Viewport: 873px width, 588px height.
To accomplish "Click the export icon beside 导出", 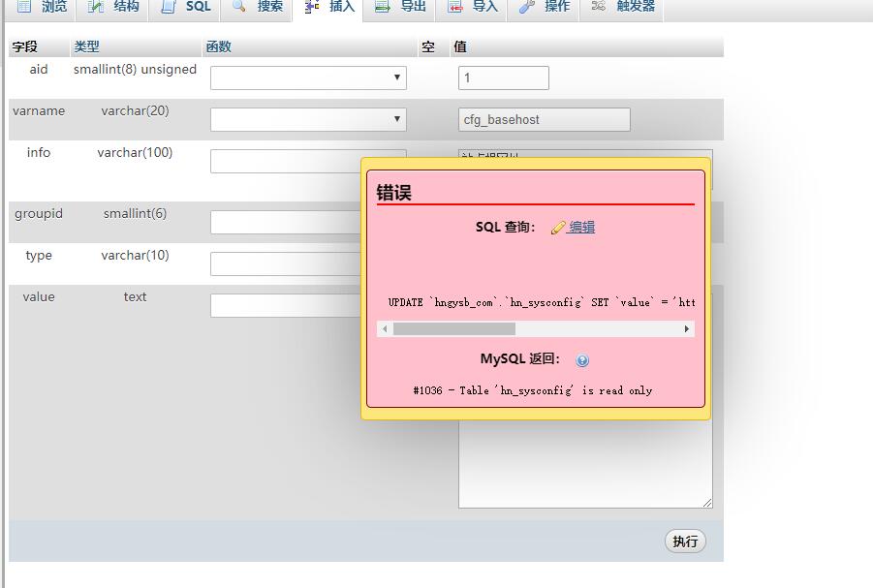I will coord(383,6).
